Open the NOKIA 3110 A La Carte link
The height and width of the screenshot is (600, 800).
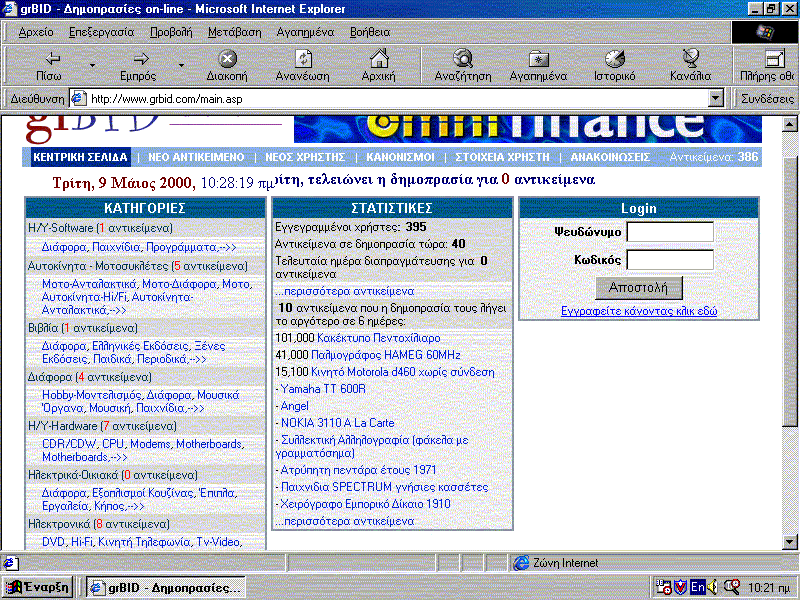coord(337,423)
